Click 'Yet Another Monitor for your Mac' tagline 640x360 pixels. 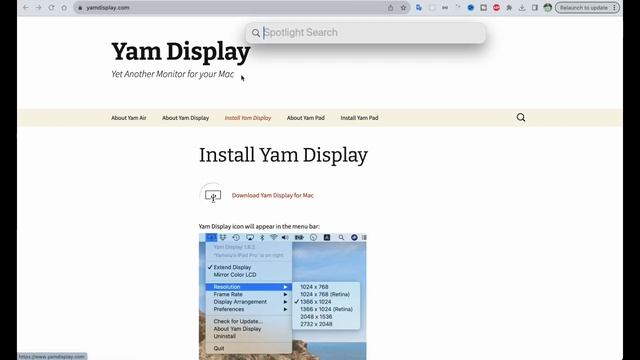pos(173,74)
